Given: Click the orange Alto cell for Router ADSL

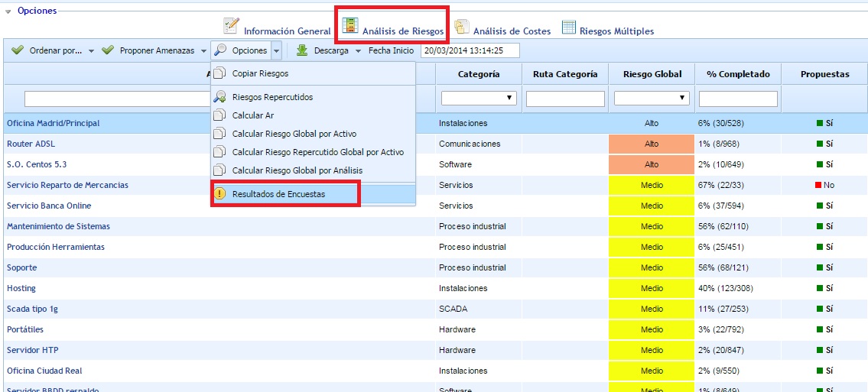Looking at the screenshot, I should point(652,144).
